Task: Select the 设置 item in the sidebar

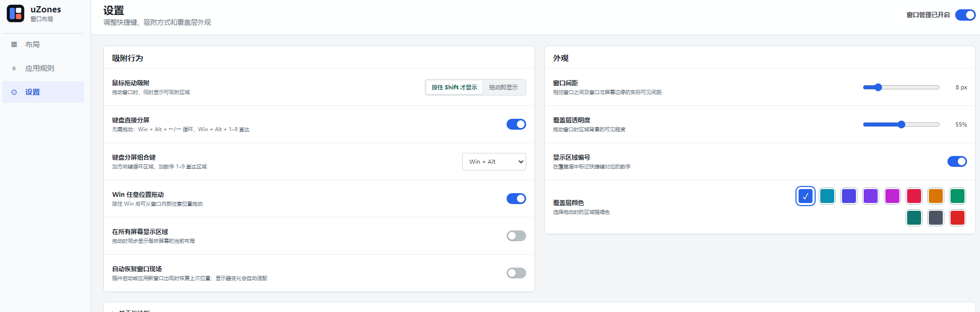Action: 43,92
